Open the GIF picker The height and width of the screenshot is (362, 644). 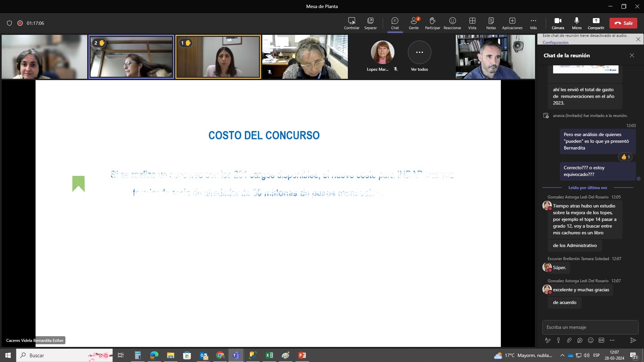[x=601, y=340]
